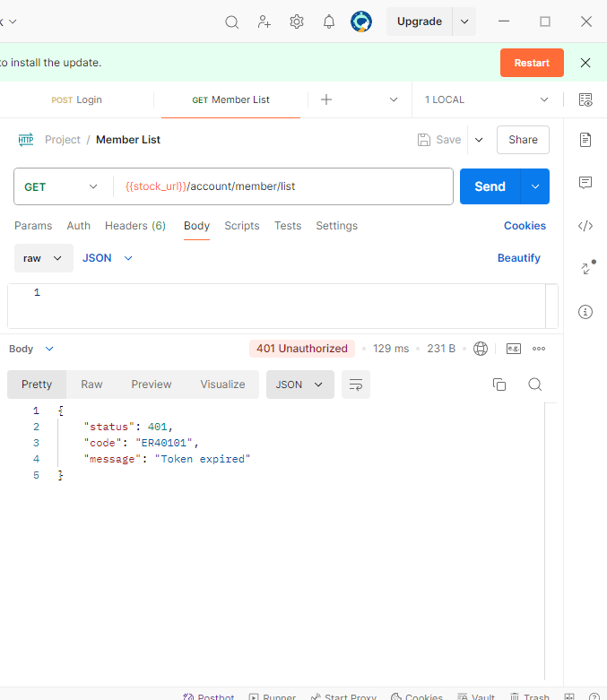
Task: Save the request
Action: click(439, 140)
